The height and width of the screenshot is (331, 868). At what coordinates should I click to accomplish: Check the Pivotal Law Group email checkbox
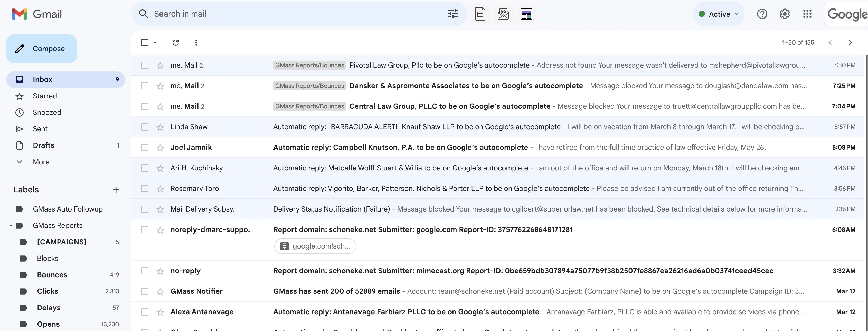(145, 65)
